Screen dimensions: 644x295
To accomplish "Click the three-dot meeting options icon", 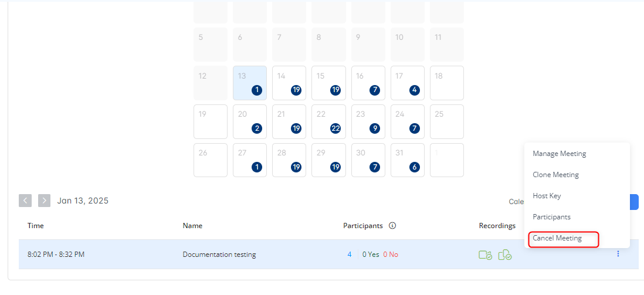I will point(618,254).
